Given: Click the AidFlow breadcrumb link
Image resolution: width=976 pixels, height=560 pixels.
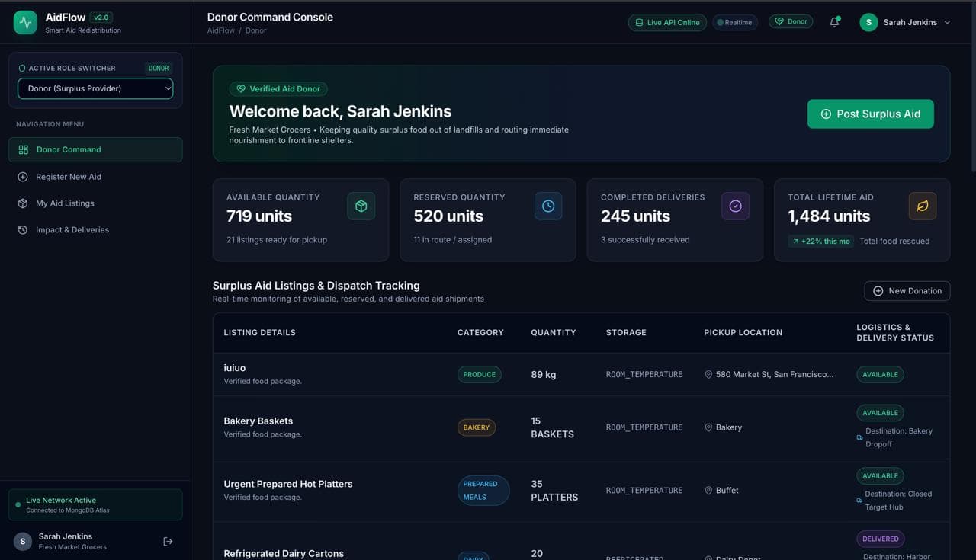Looking at the screenshot, I should (221, 30).
